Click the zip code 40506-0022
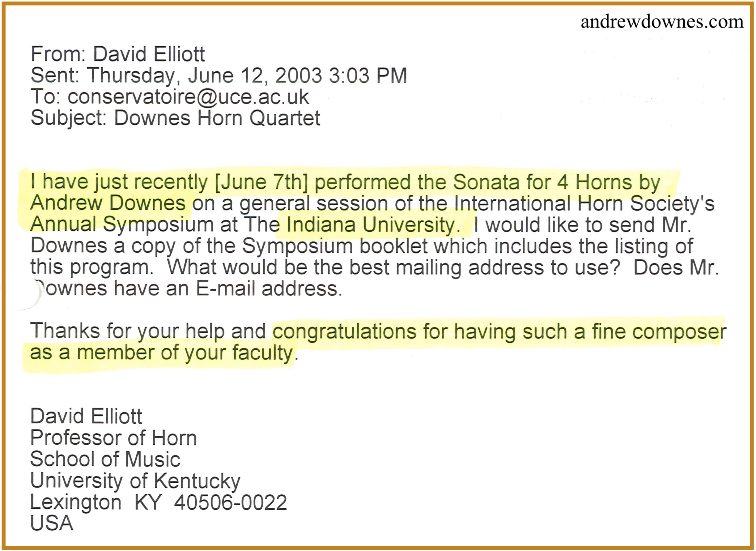756x551 pixels. click(x=230, y=502)
